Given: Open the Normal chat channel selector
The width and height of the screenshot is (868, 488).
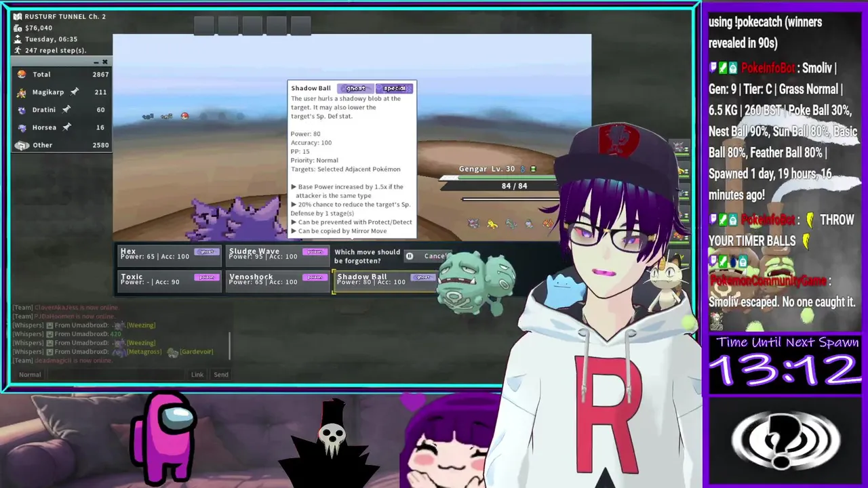Looking at the screenshot, I should 30,374.
